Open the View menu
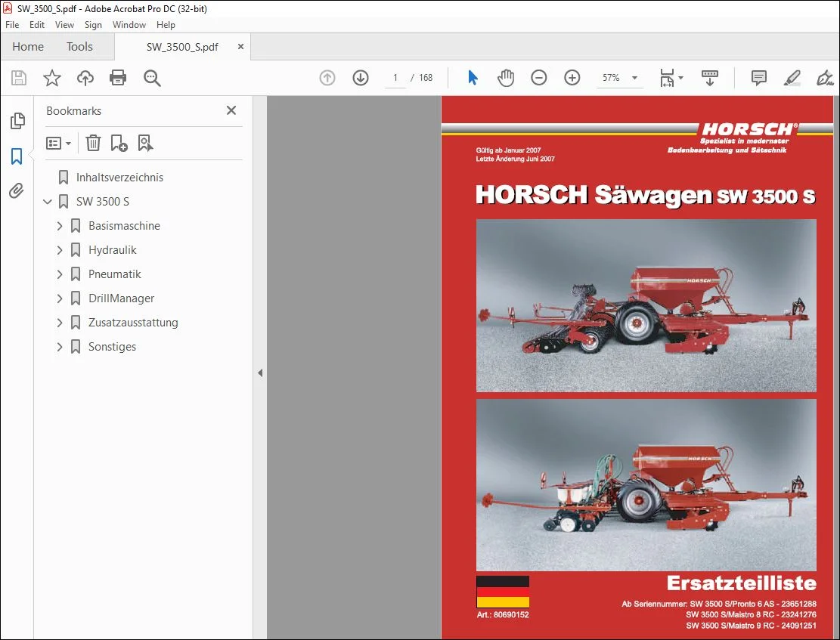The height and width of the screenshot is (640, 840). click(x=64, y=25)
